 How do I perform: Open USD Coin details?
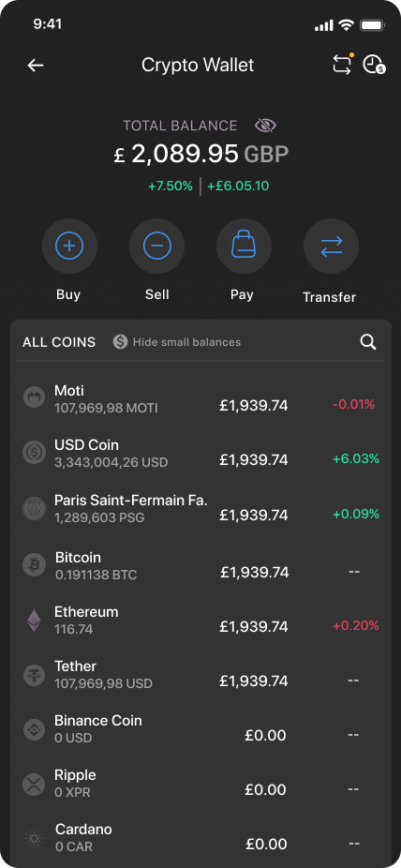click(200, 454)
